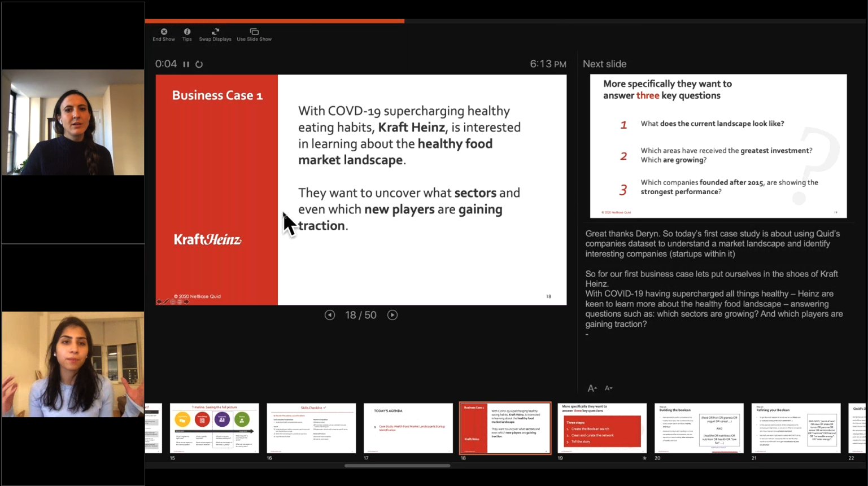Click the on-slide forward arrow in slide corner
Viewport: 868px width, 486px height.
coord(186,302)
